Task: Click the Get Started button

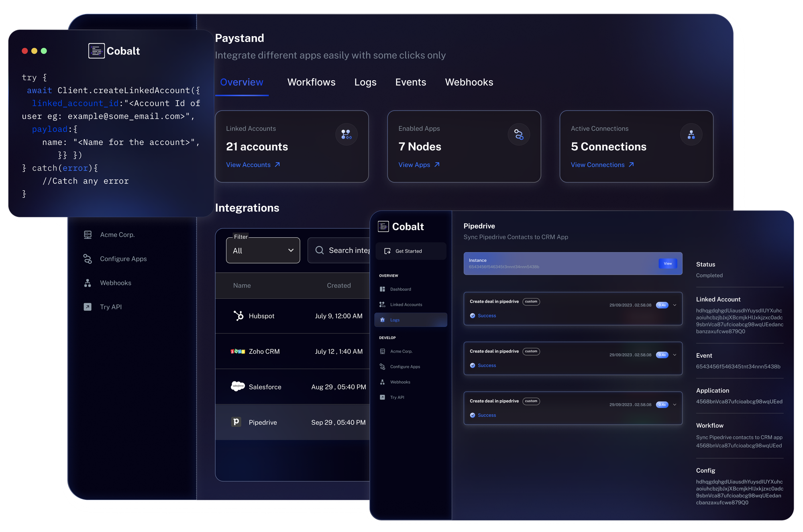Action: click(x=411, y=251)
